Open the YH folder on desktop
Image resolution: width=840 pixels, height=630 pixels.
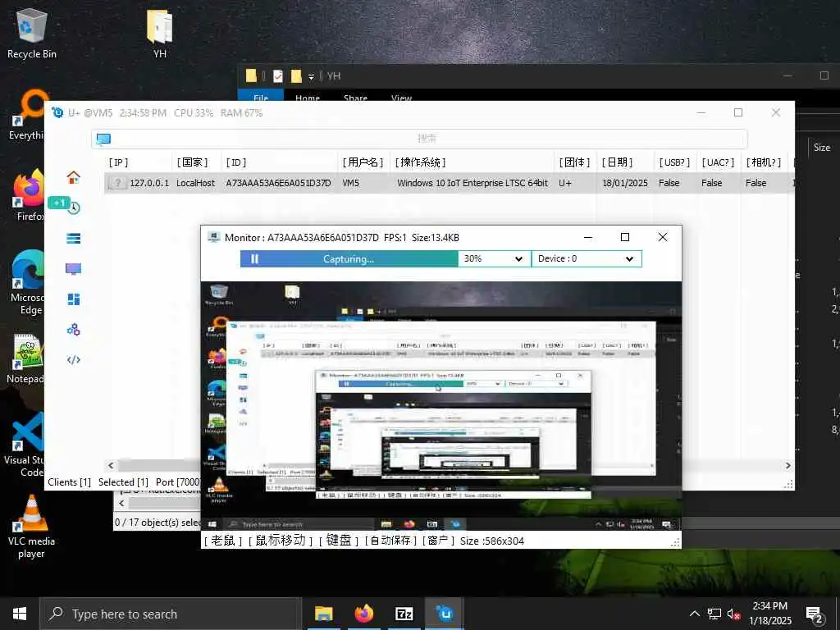pos(159,34)
